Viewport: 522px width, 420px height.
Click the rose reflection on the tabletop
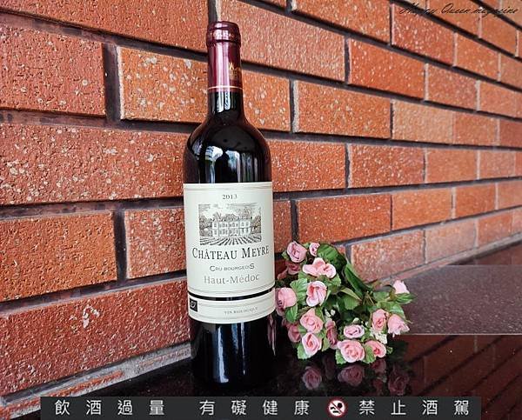pos(353,377)
